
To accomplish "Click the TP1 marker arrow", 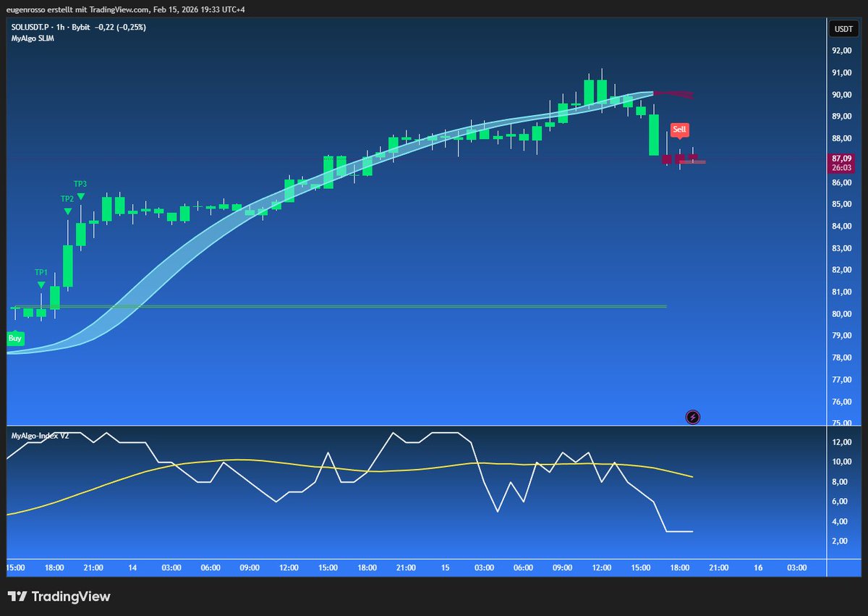I will 41,285.
